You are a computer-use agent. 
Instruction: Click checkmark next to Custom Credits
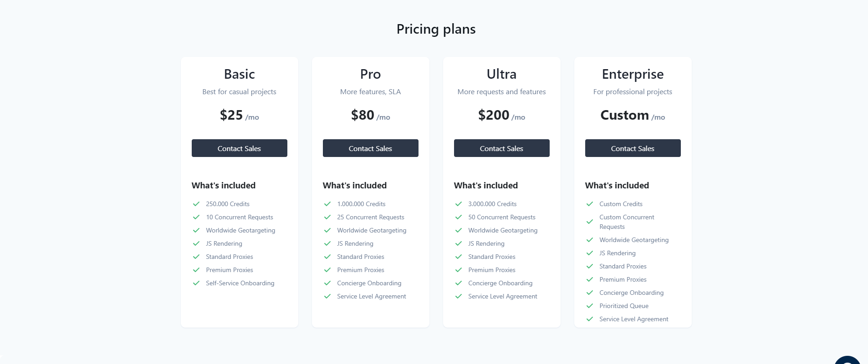(x=590, y=204)
